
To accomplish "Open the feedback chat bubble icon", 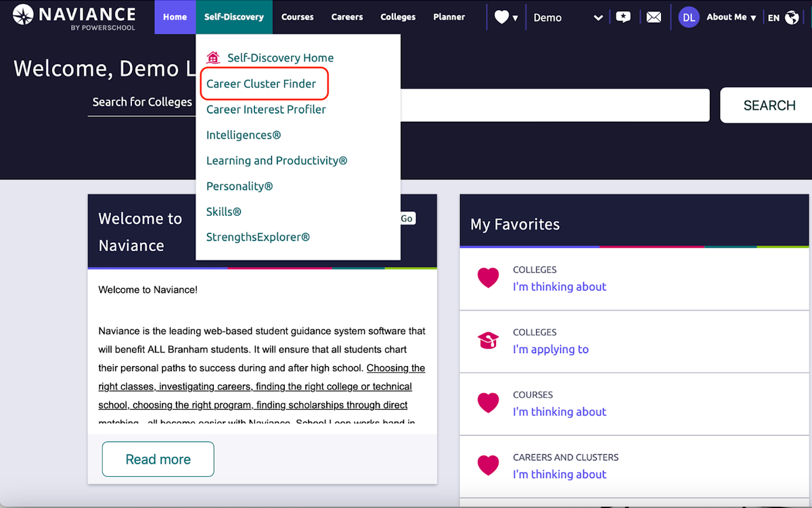I will click(x=623, y=18).
